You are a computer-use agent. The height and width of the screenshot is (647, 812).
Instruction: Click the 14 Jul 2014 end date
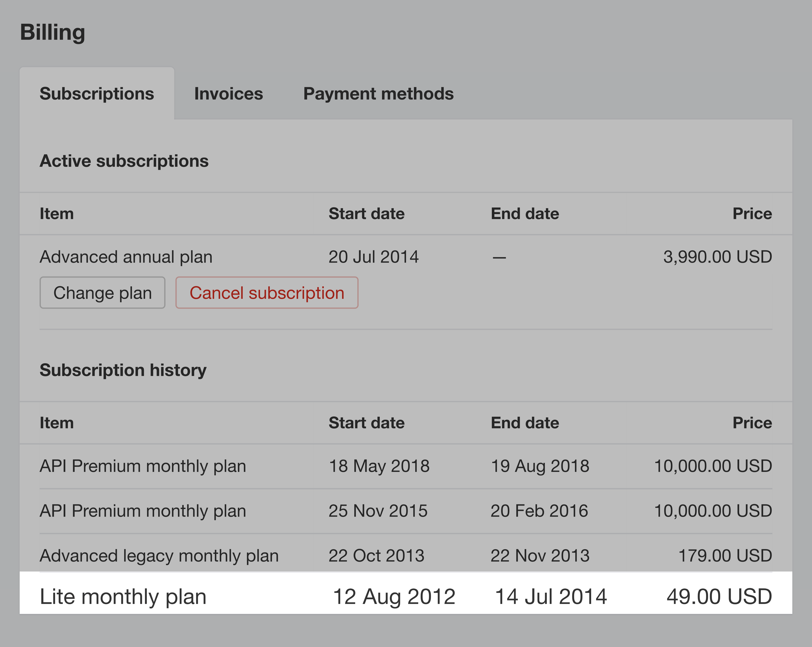551,597
